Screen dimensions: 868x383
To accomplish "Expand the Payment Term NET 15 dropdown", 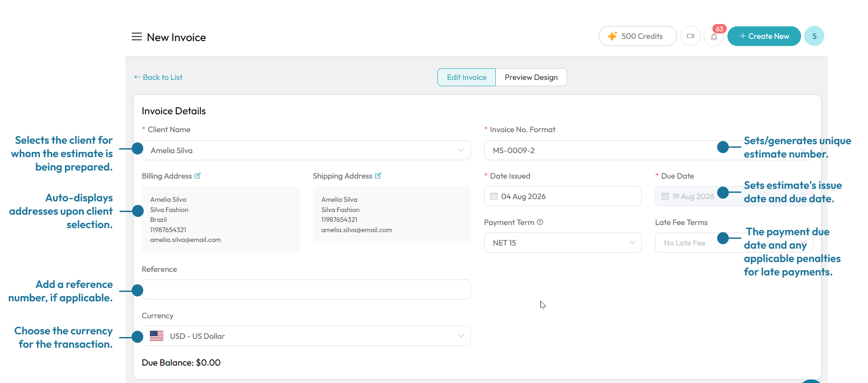I will [x=563, y=243].
